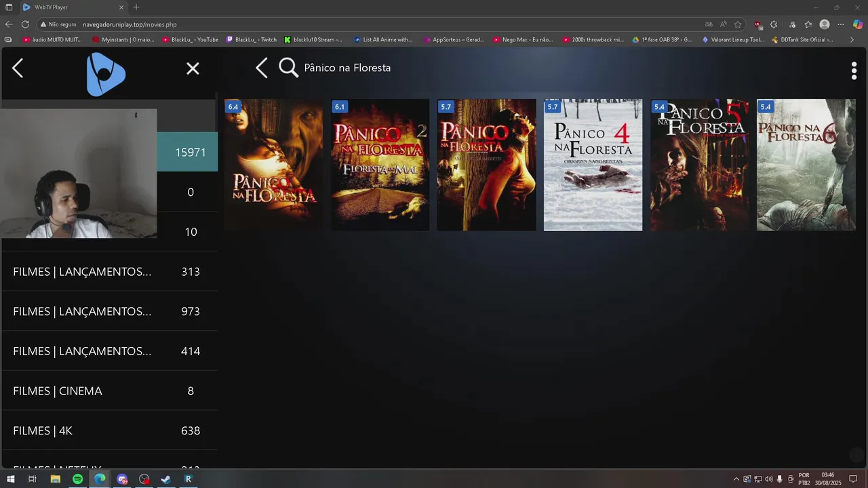Open the Myinstants bookmark
868x488 pixels.
123,40
